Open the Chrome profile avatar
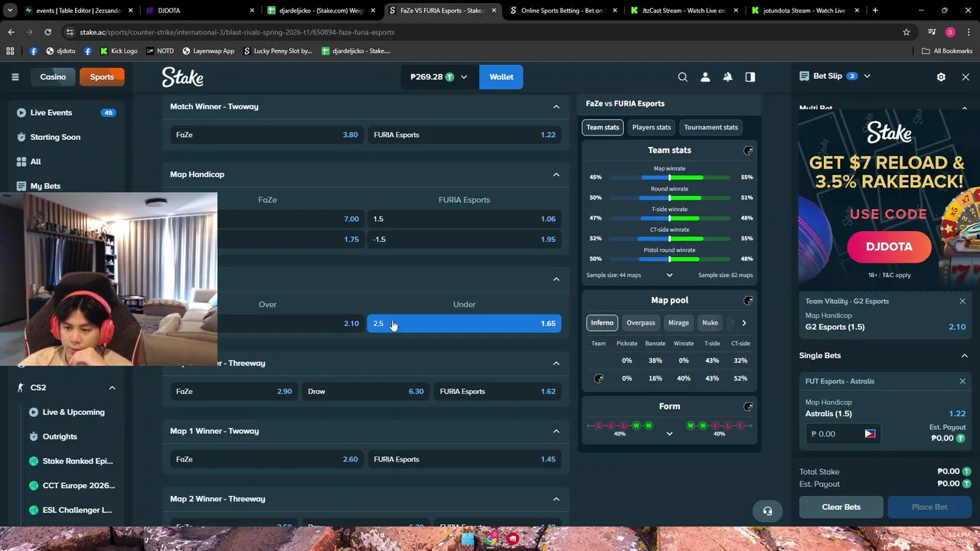 click(x=950, y=32)
